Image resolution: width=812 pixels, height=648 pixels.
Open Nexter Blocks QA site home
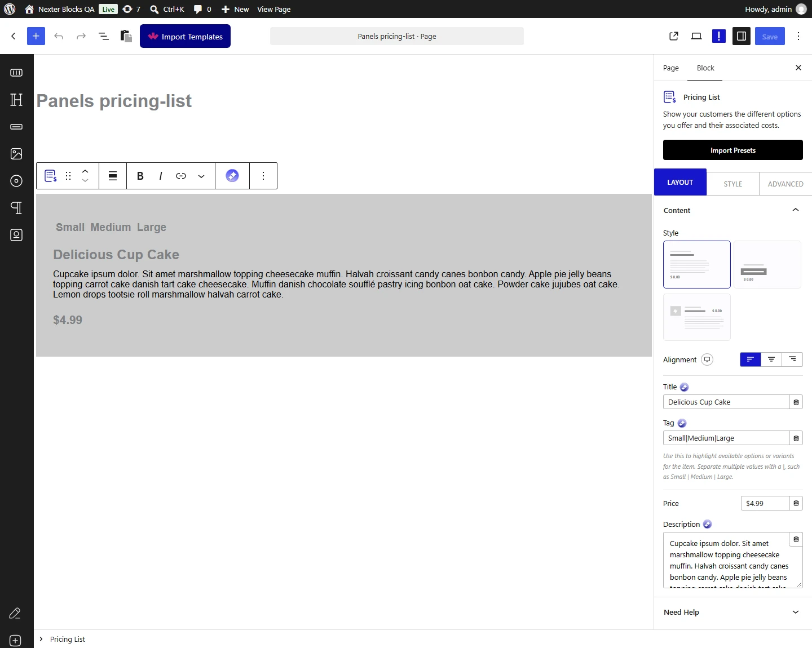point(60,9)
